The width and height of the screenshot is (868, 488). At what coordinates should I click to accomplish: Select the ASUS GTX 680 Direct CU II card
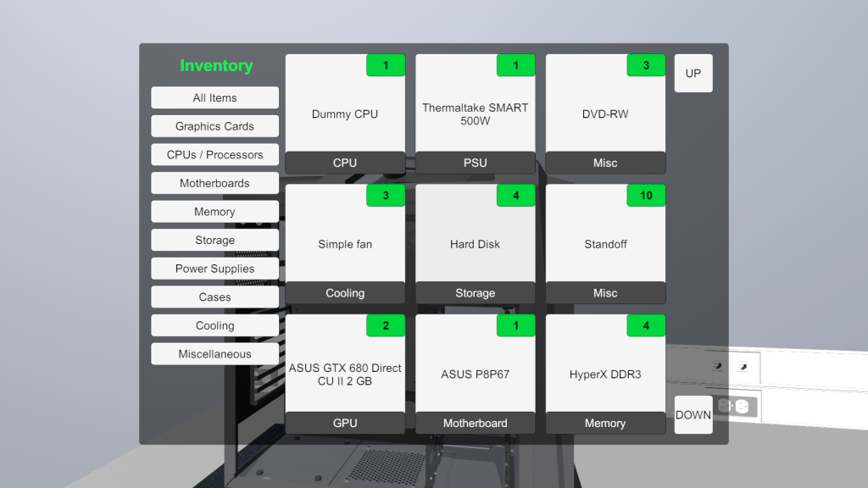[x=345, y=374]
